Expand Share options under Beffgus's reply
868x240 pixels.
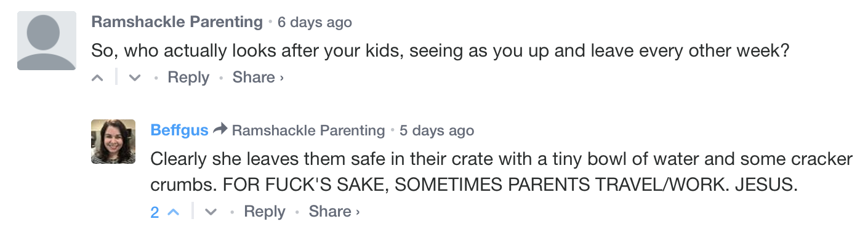click(x=334, y=212)
